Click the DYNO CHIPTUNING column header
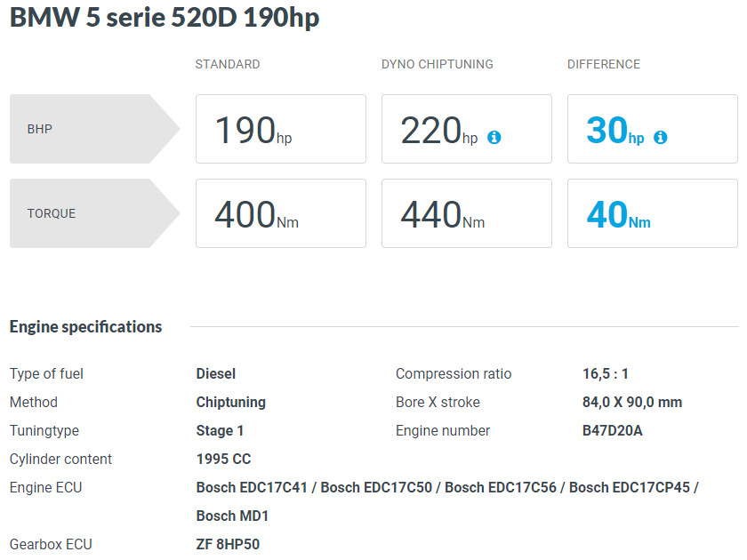Image resolution: width=747 pixels, height=560 pixels. pos(438,64)
